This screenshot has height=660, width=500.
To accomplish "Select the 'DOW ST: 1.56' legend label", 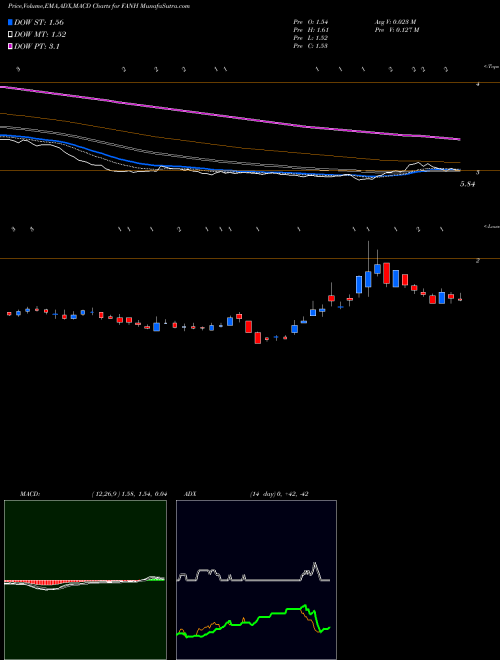I will [x=39, y=22].
